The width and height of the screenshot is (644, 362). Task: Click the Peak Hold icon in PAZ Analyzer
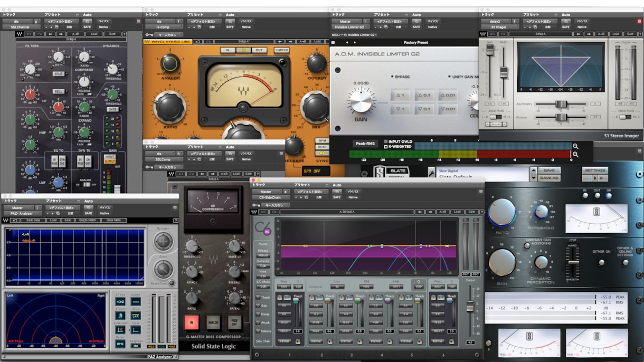tap(120, 330)
